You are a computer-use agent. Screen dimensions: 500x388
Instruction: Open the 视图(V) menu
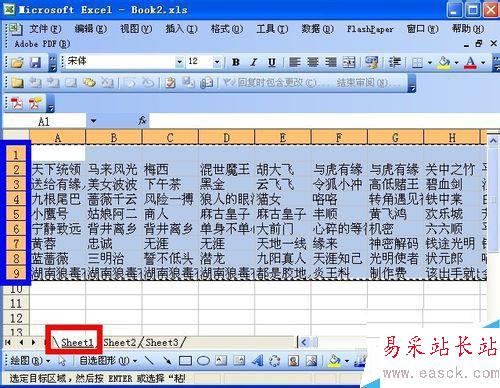(x=136, y=29)
